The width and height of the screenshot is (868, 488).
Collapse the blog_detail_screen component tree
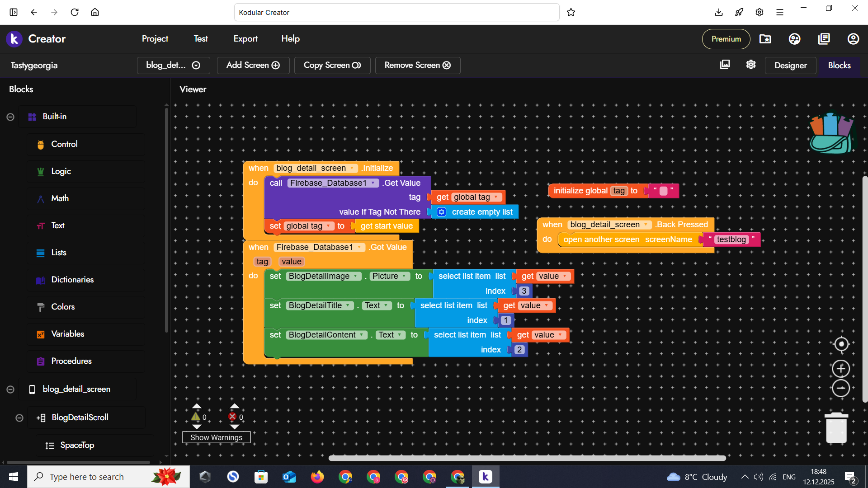tap(10, 389)
